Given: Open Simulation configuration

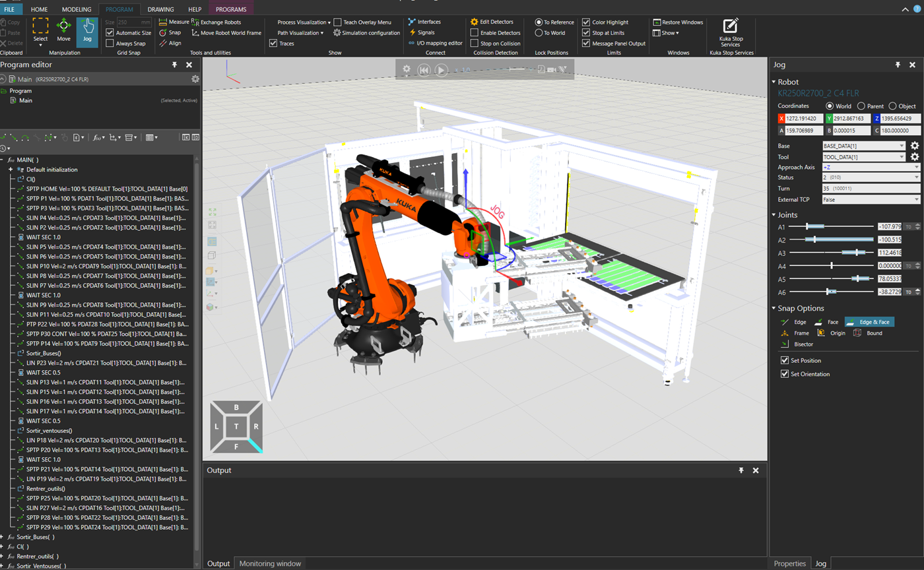Looking at the screenshot, I should [x=366, y=32].
